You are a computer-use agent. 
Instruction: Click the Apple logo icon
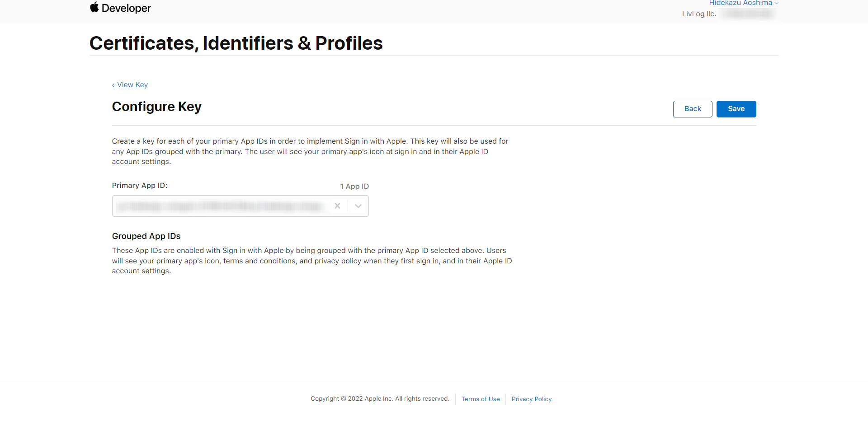pos(94,7)
